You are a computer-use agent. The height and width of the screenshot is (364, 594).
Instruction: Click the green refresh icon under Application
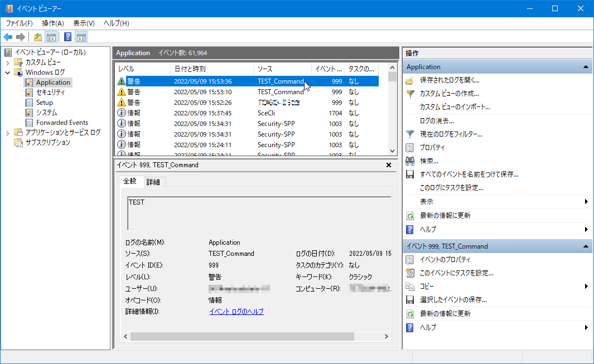(410, 216)
